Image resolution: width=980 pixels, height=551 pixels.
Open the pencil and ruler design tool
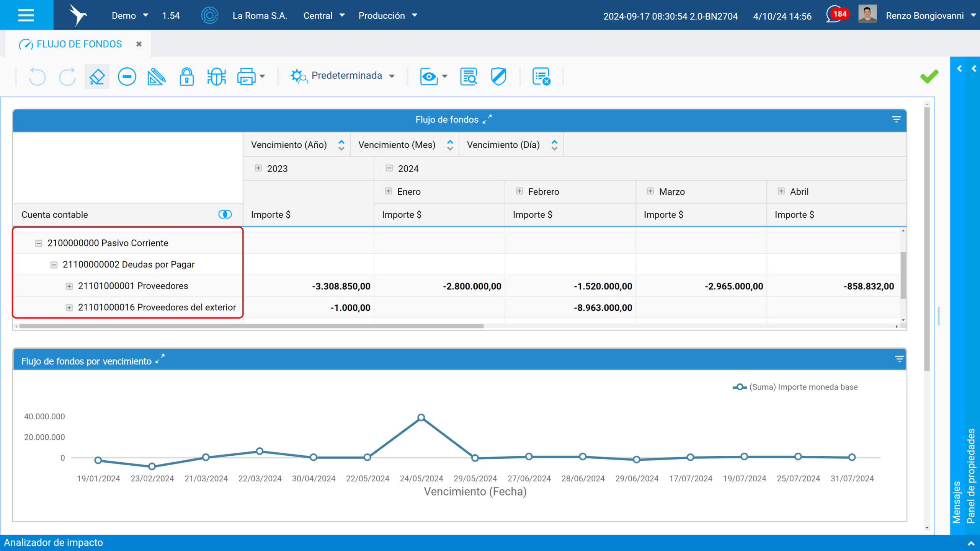[x=157, y=77]
